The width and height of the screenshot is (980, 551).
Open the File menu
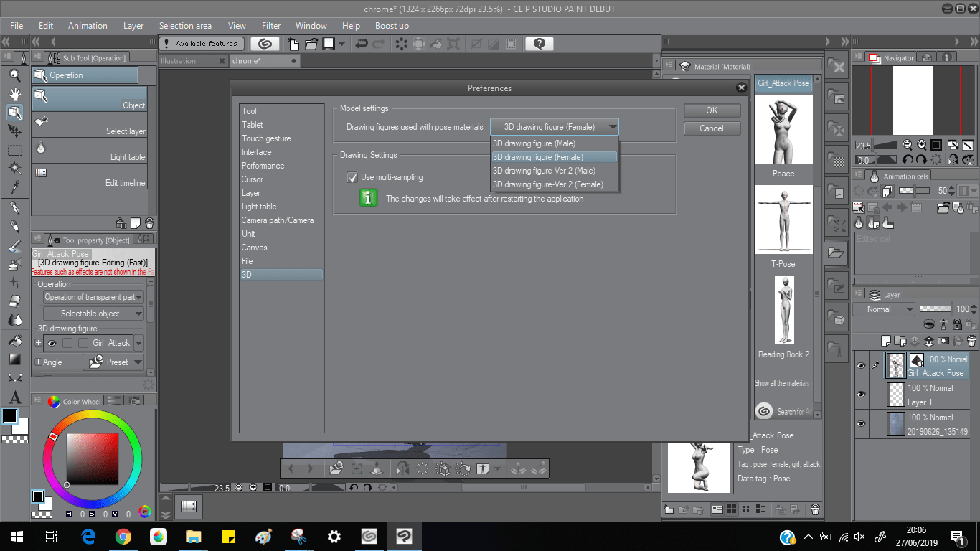[17, 26]
